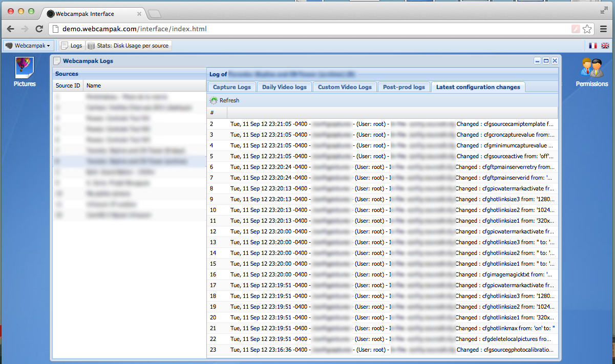
Task: Click the browser address bar
Action: pos(307,29)
